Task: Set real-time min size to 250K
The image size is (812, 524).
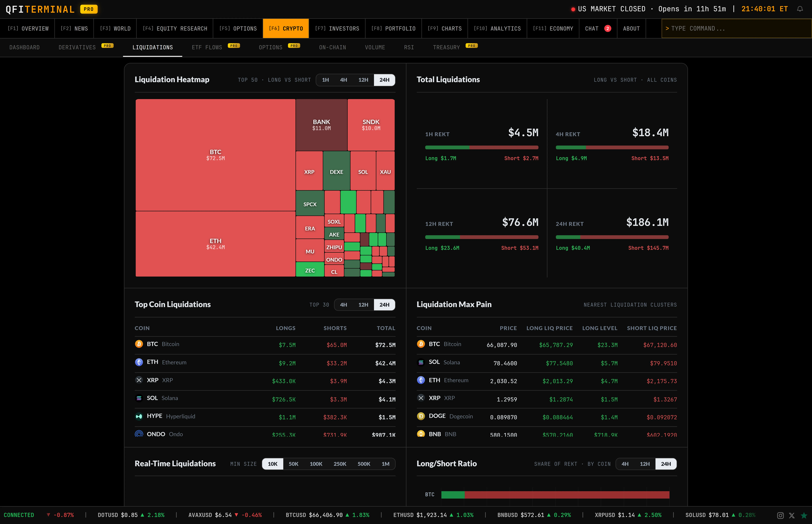Action: (x=340, y=464)
